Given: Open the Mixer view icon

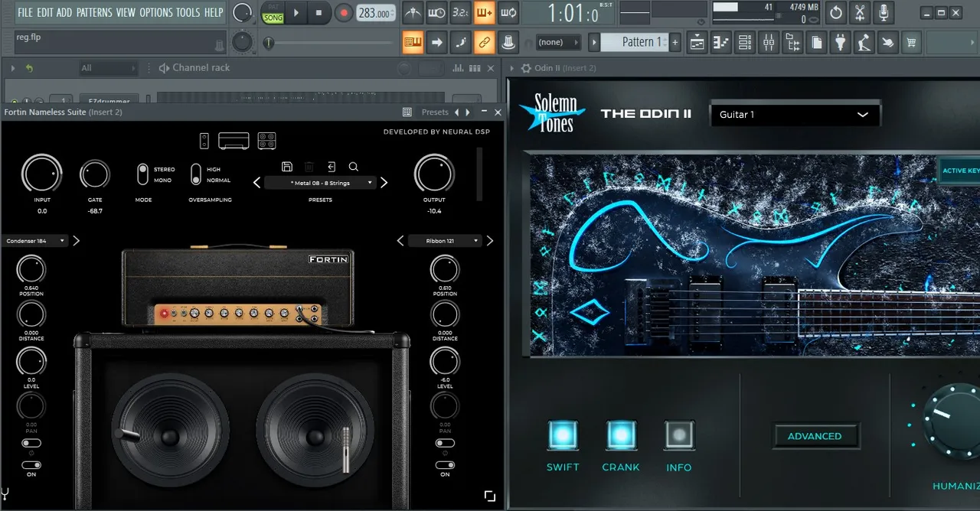Looking at the screenshot, I should [769, 42].
